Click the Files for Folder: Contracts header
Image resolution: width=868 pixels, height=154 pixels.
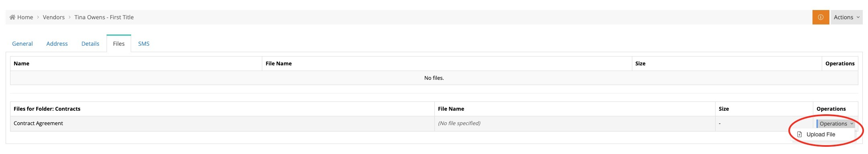47,109
